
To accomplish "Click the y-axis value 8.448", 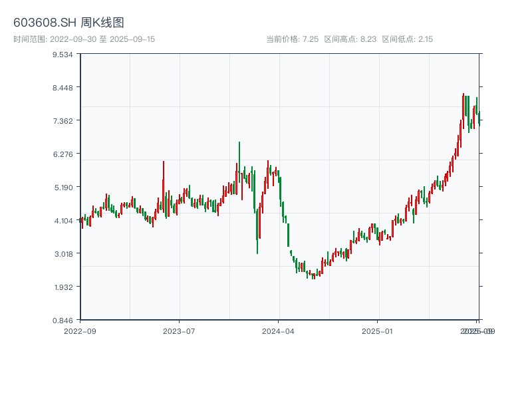I will (x=63, y=88).
